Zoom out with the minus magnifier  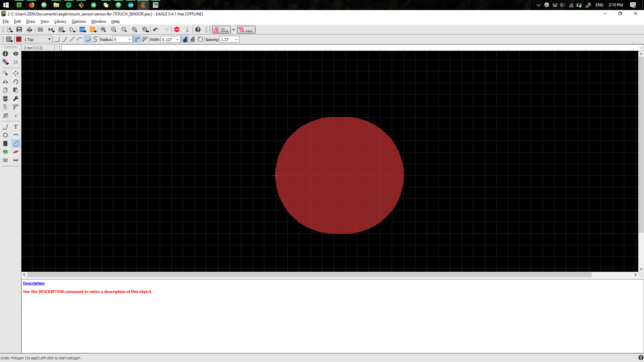124,29
